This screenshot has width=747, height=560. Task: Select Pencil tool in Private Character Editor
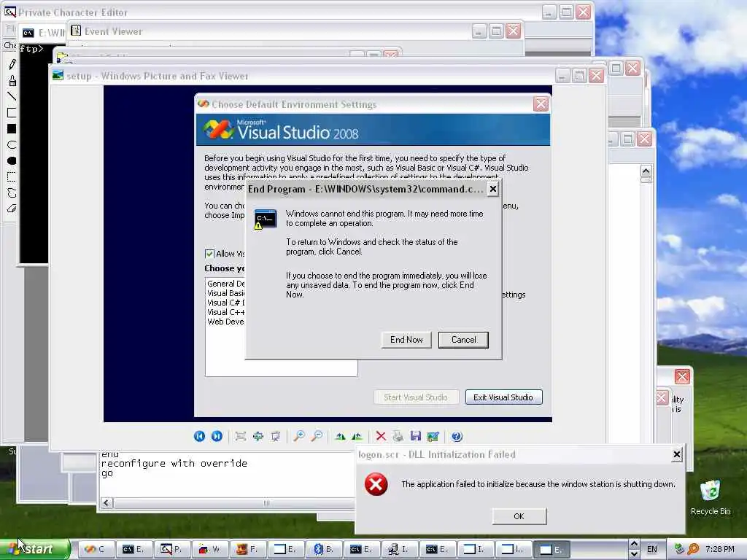point(12,64)
